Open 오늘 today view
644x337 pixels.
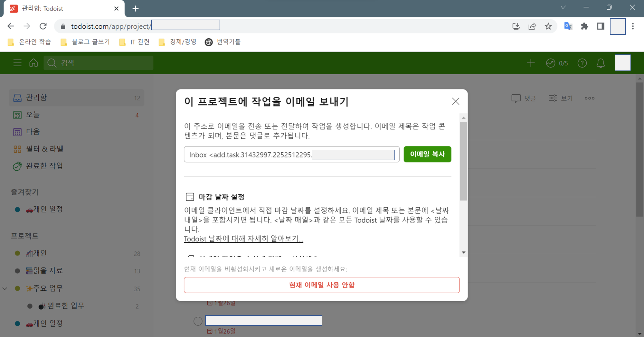coord(76,115)
